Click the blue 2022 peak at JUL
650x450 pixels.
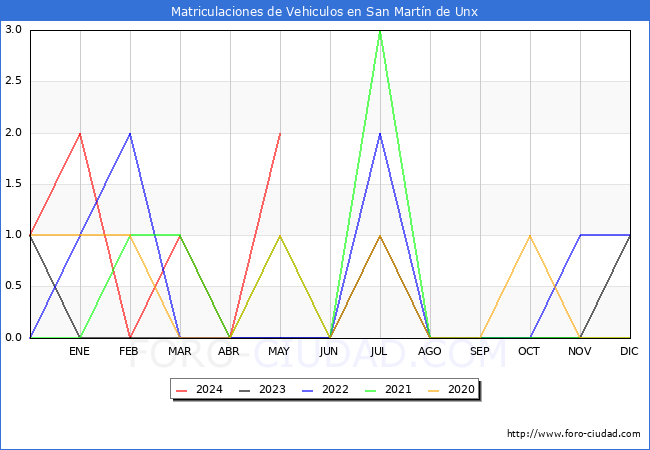(x=380, y=133)
